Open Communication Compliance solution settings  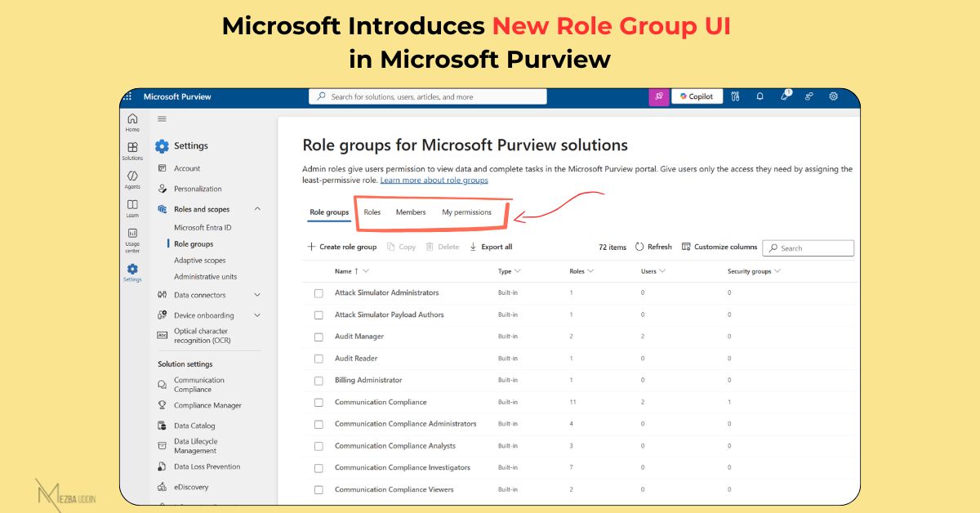[198, 385]
